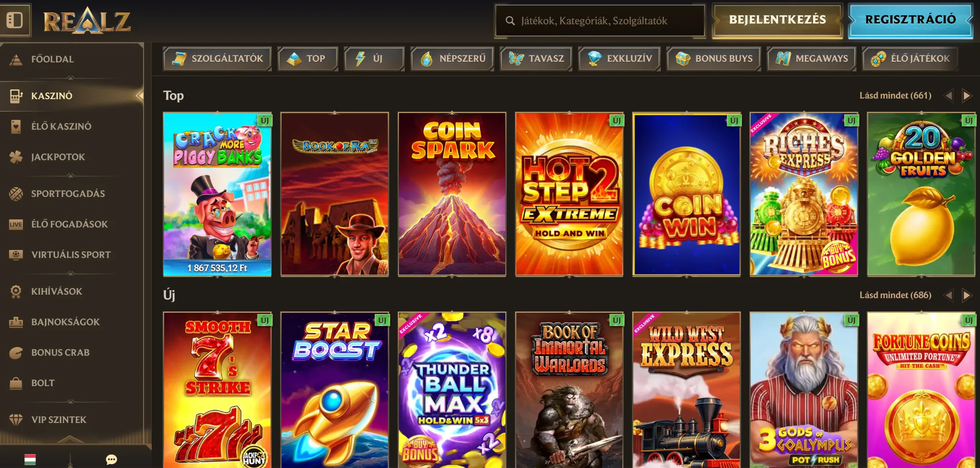Open Lásd mindet (661) for Top
Image resolution: width=980 pixels, height=468 pixels.
[895, 95]
